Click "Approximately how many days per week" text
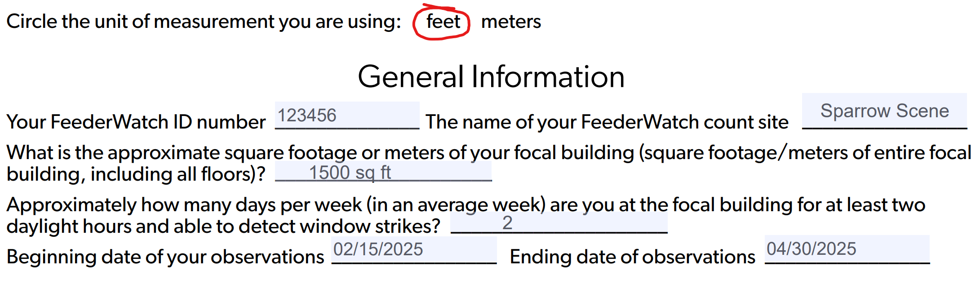Viewport: 980px width, 284px height. pos(184,205)
